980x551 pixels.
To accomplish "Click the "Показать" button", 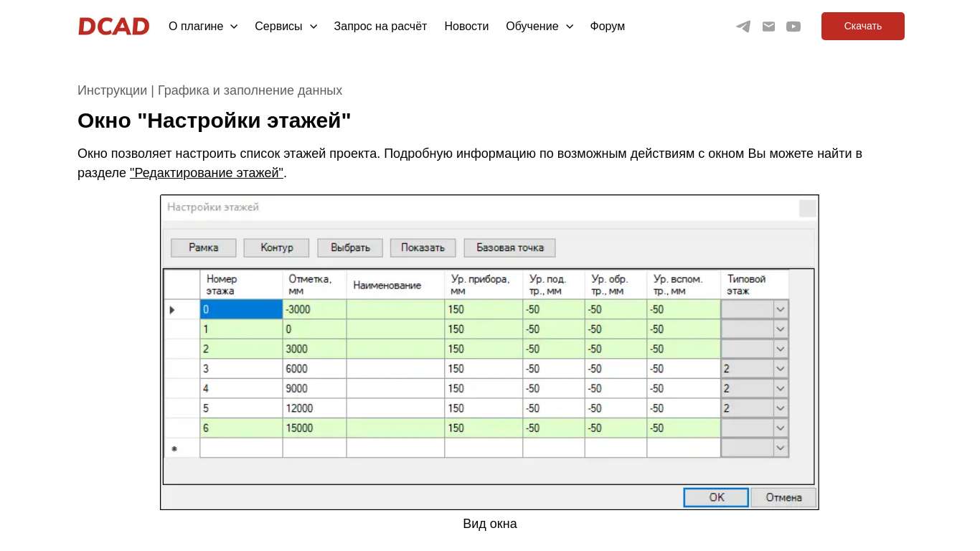I will pos(423,248).
